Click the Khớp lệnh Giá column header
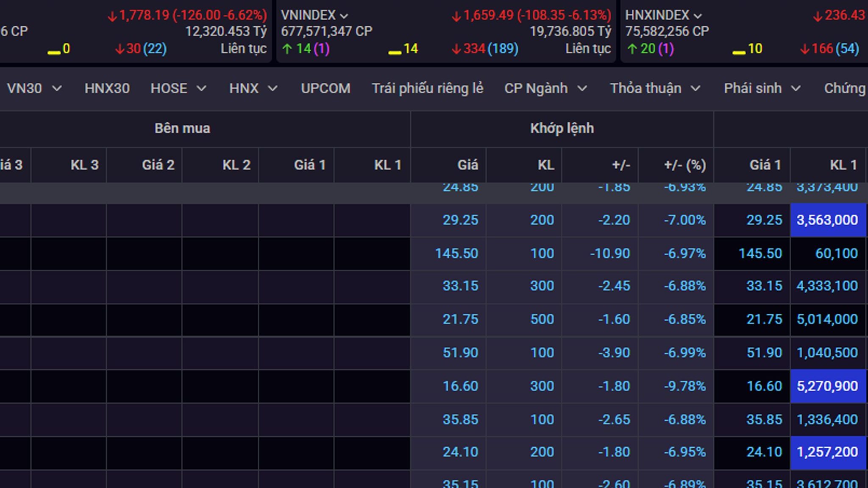 click(x=467, y=165)
